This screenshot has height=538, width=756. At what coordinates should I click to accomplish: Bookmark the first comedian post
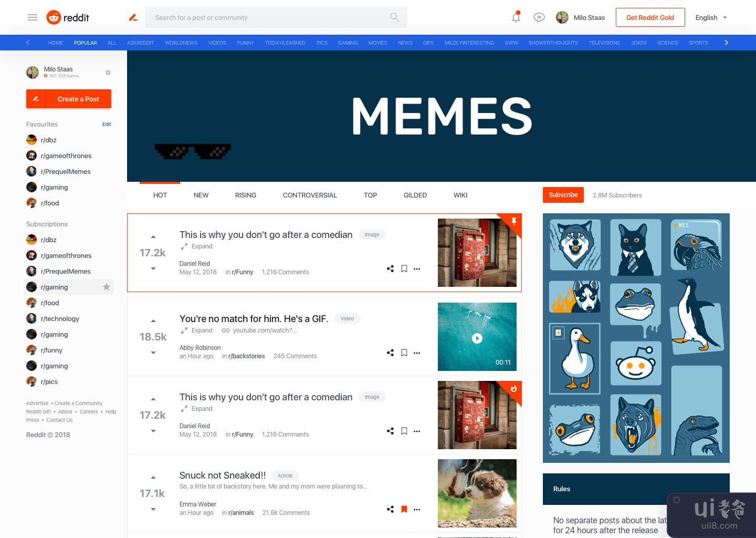(x=404, y=268)
